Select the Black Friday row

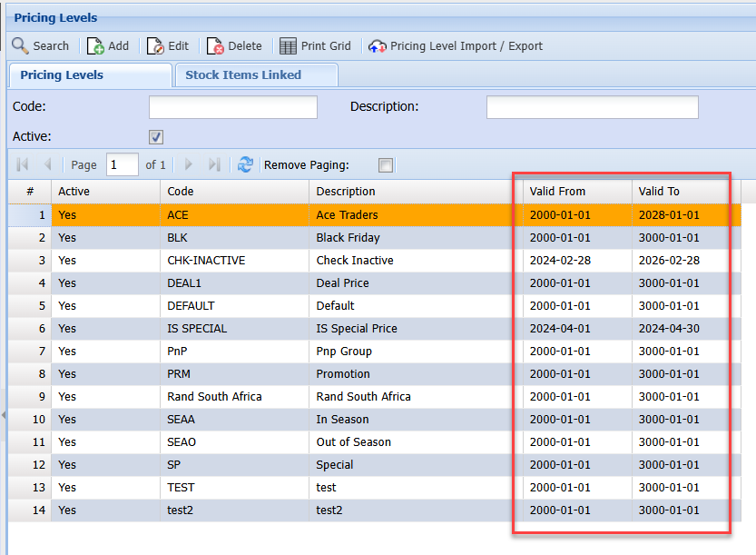348,238
